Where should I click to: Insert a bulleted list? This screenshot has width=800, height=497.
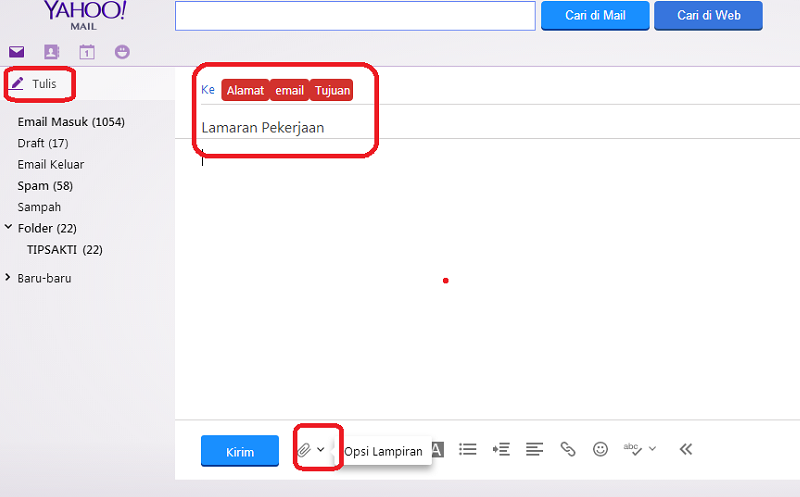467,449
